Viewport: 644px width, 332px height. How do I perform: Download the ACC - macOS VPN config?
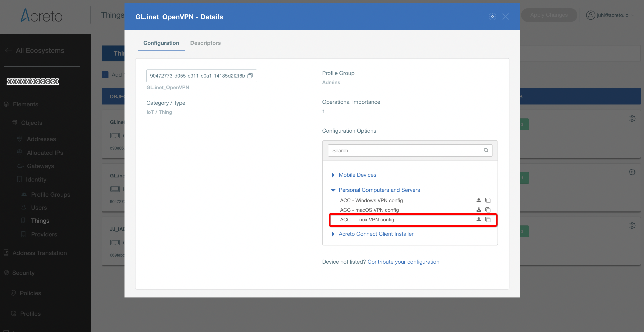479,210
